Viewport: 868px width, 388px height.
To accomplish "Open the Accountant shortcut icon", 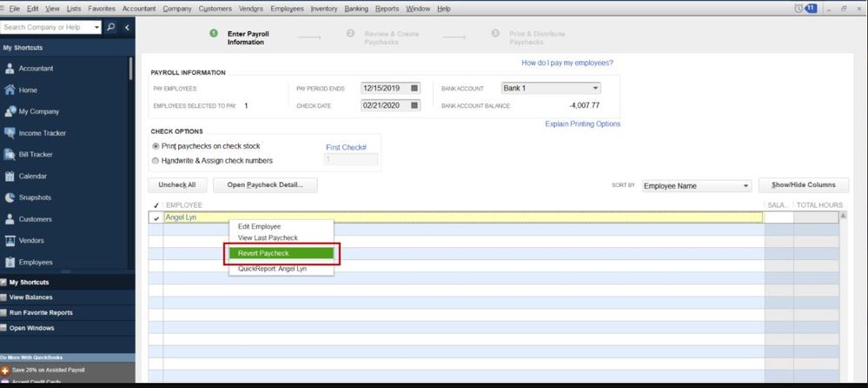I will click(10, 69).
